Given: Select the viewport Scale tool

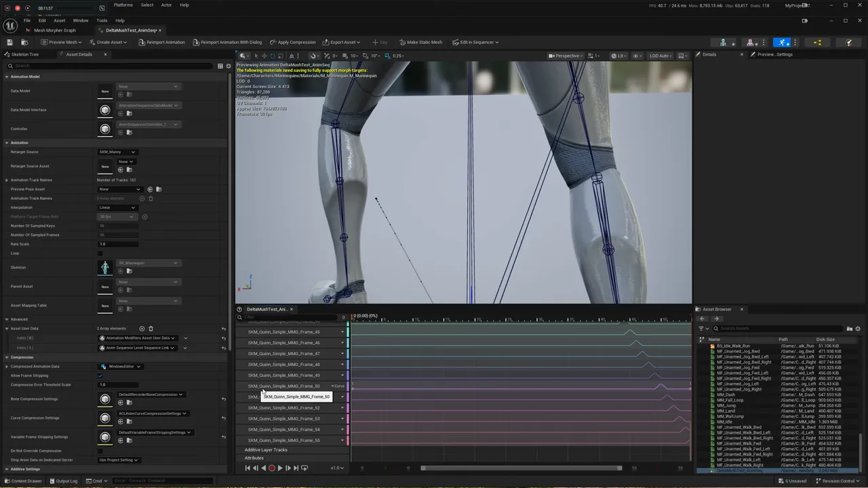Looking at the screenshot, I should (282, 56).
